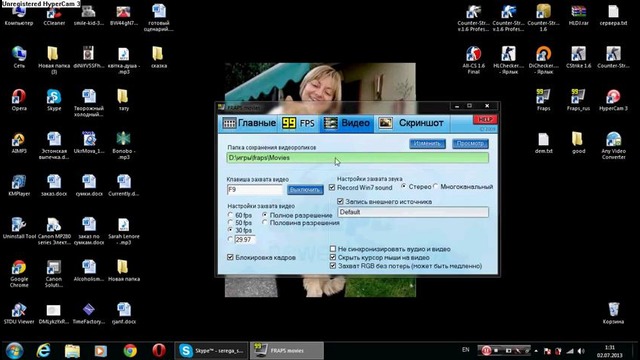
Task: Click the volume speaker icon in the tray
Action: [581, 351]
